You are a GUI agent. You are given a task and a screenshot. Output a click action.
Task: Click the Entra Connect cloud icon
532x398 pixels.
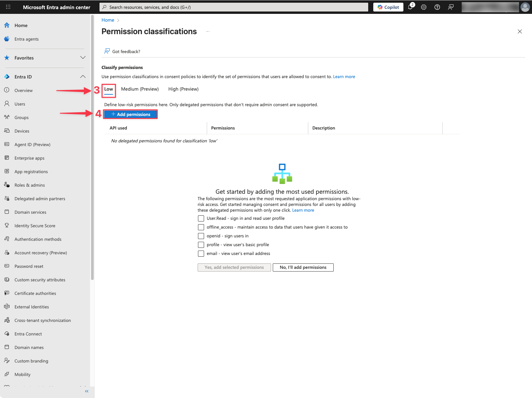point(7,333)
